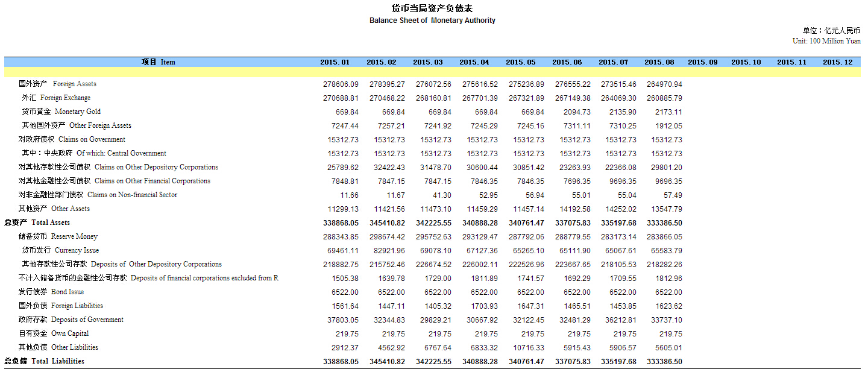Select Non-financial Sector value 41.30
The image size is (868, 369).
pos(442,195)
